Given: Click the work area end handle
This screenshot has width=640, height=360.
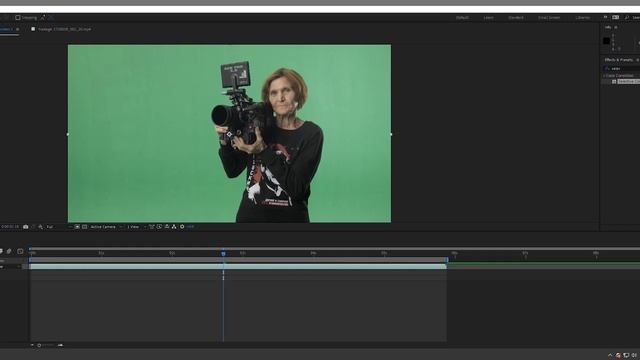Looking at the screenshot, I should tap(447, 260).
